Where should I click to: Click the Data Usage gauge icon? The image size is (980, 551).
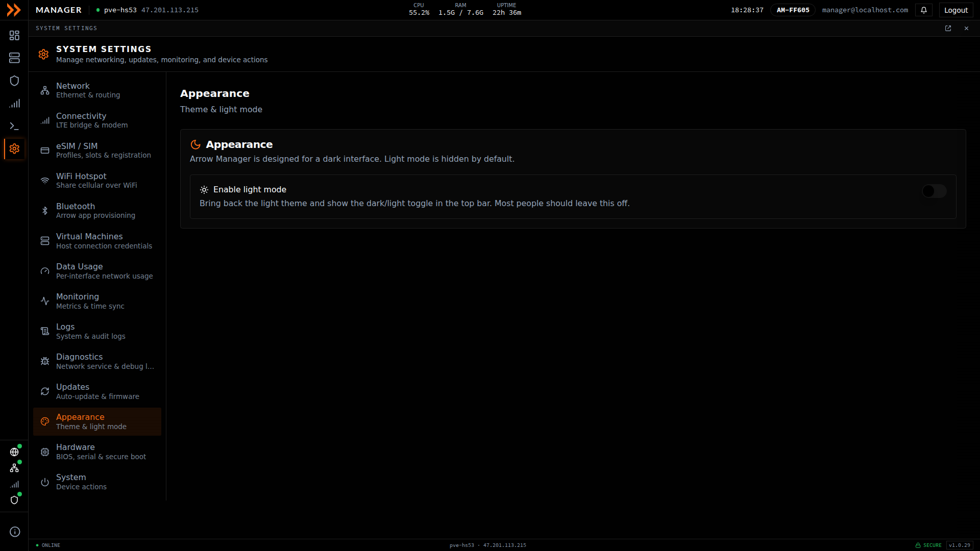click(x=45, y=271)
